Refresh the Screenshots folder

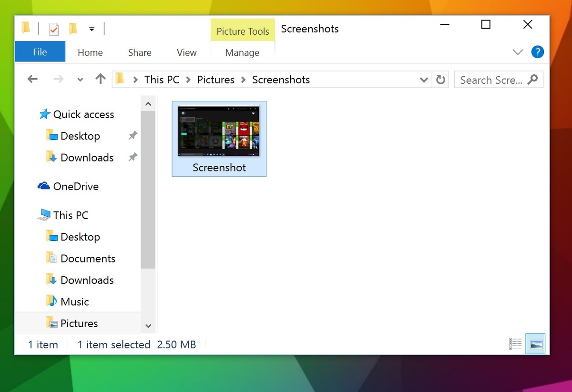coord(440,80)
